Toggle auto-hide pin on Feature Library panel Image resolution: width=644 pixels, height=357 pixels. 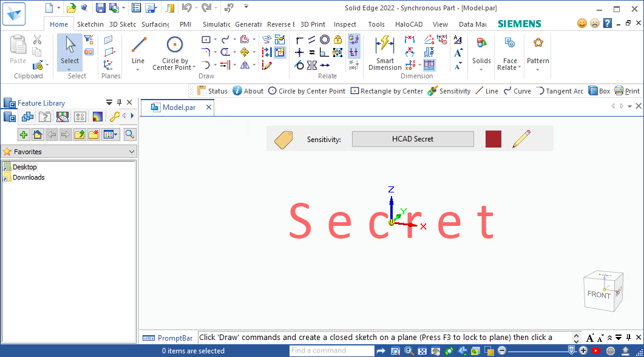pyautogui.click(x=119, y=103)
